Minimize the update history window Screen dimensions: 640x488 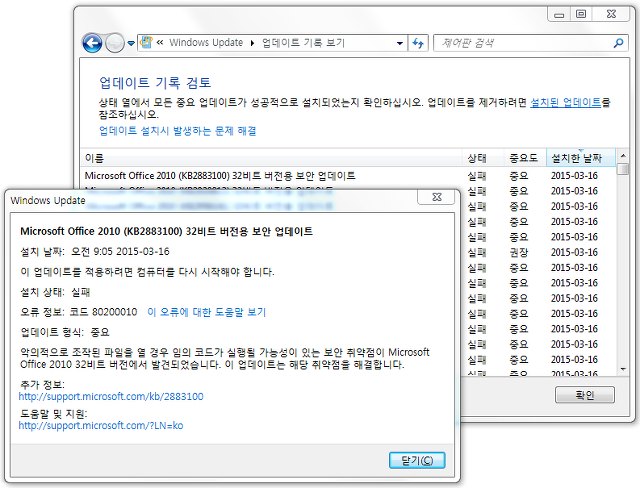(x=559, y=14)
